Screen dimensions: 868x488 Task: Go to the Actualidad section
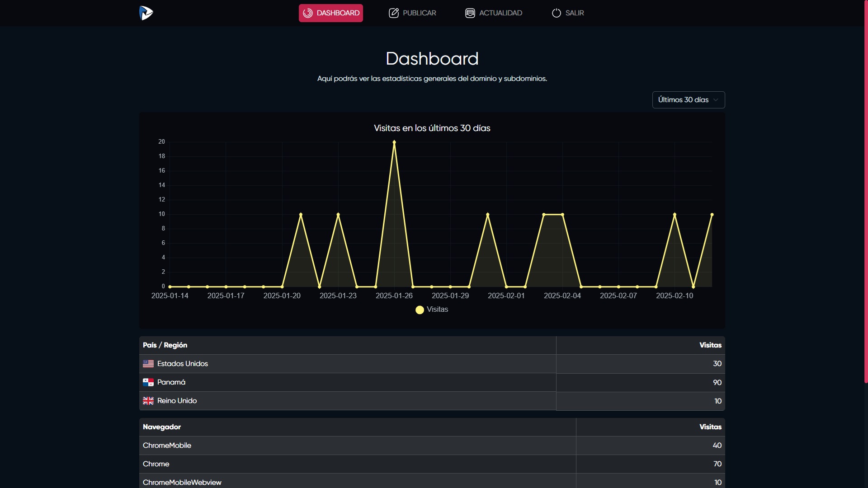[494, 13]
